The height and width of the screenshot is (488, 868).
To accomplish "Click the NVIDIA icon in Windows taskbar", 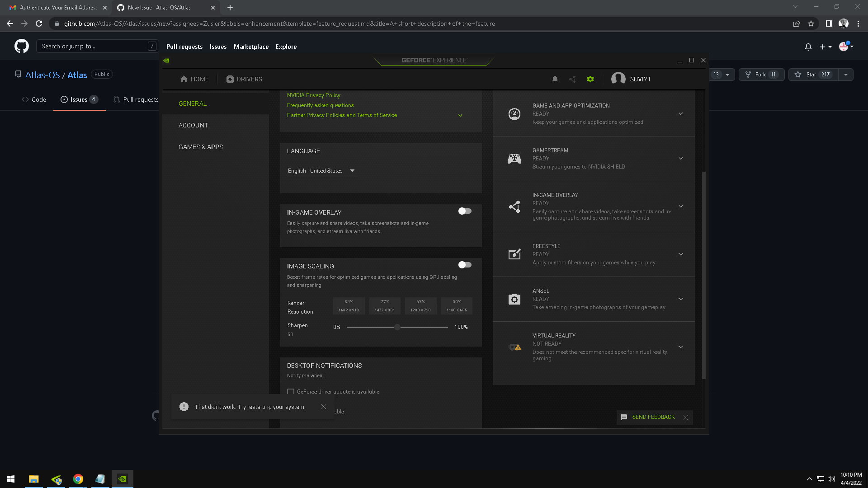I will click(x=123, y=479).
